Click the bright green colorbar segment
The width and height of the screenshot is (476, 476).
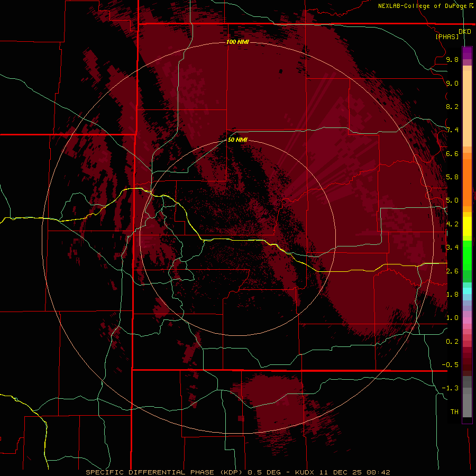(467, 255)
